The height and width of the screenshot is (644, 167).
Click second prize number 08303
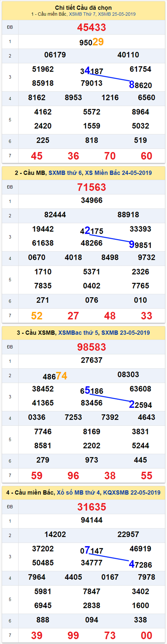click(x=128, y=375)
